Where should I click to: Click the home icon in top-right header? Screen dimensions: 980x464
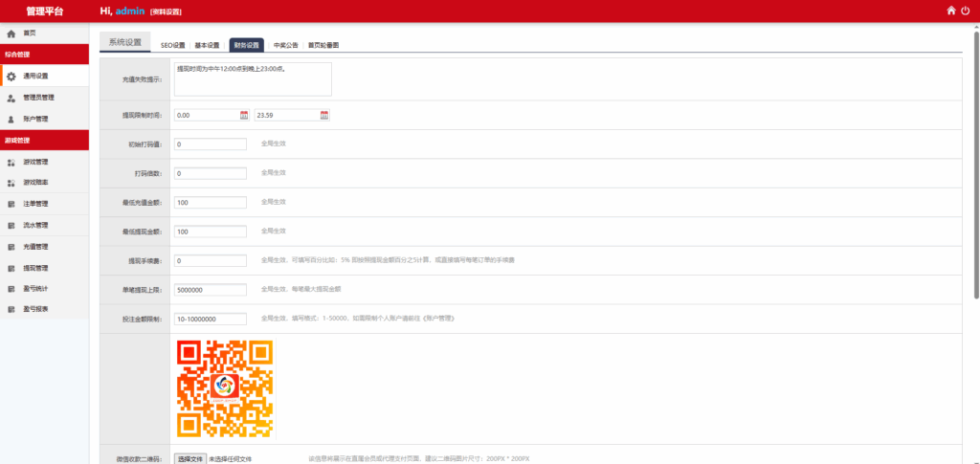pos(950,11)
